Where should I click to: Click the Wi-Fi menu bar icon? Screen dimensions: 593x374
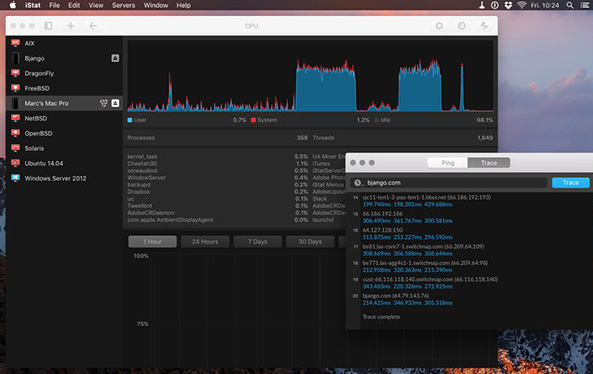pyautogui.click(x=522, y=5)
